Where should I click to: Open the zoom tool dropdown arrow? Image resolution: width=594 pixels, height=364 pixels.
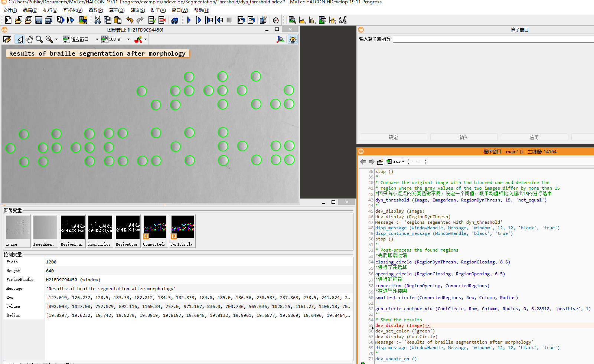click(x=56, y=39)
